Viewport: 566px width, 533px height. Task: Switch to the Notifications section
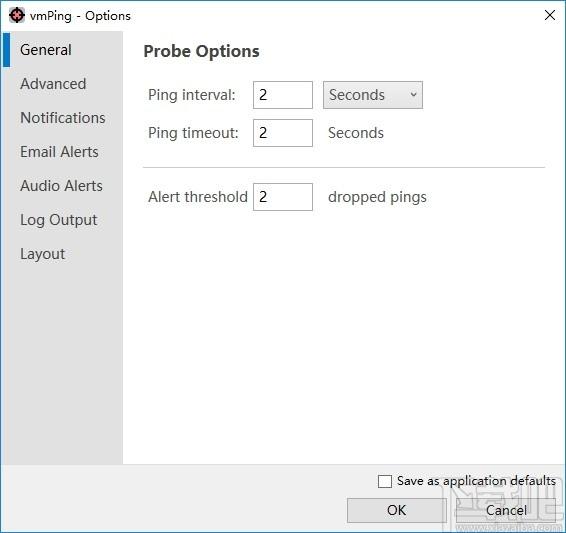click(63, 118)
